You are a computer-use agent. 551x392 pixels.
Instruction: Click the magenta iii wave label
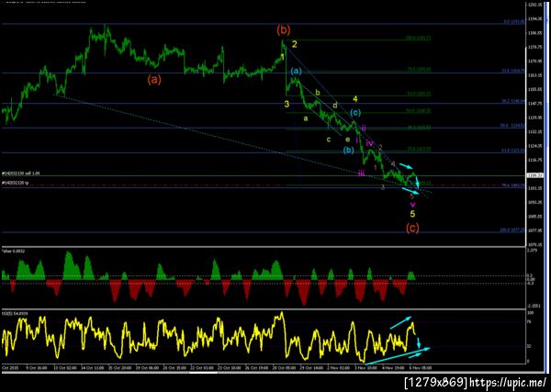click(361, 173)
